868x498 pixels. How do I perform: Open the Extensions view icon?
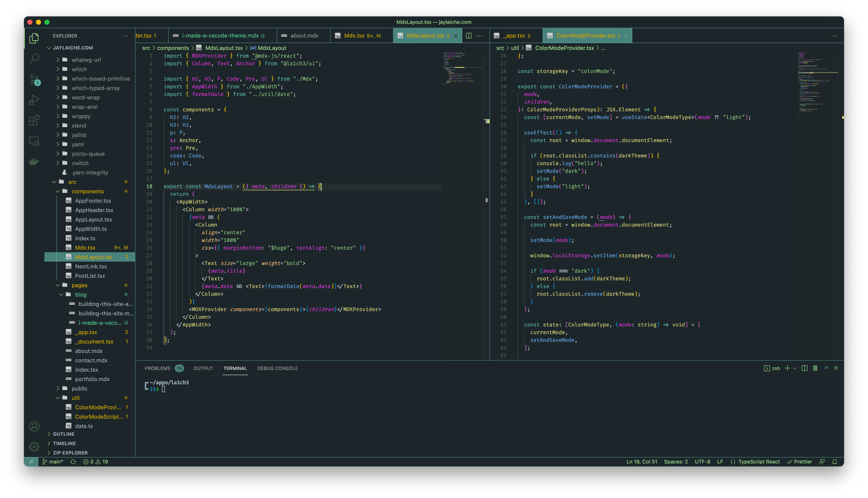pyautogui.click(x=34, y=120)
